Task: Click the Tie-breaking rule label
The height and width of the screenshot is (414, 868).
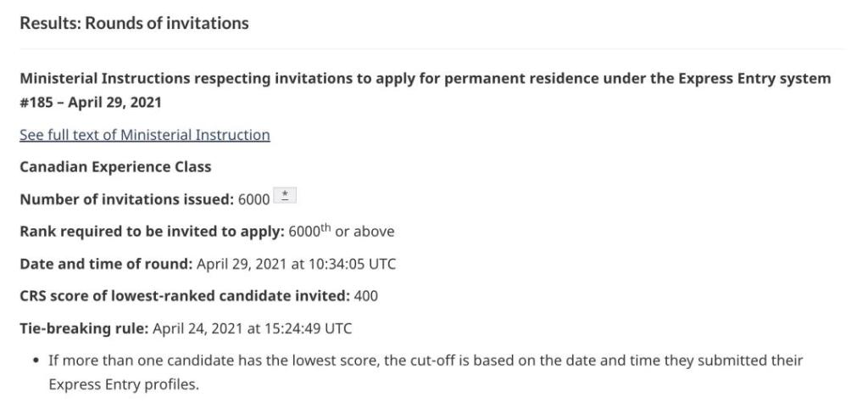Action: coord(84,327)
